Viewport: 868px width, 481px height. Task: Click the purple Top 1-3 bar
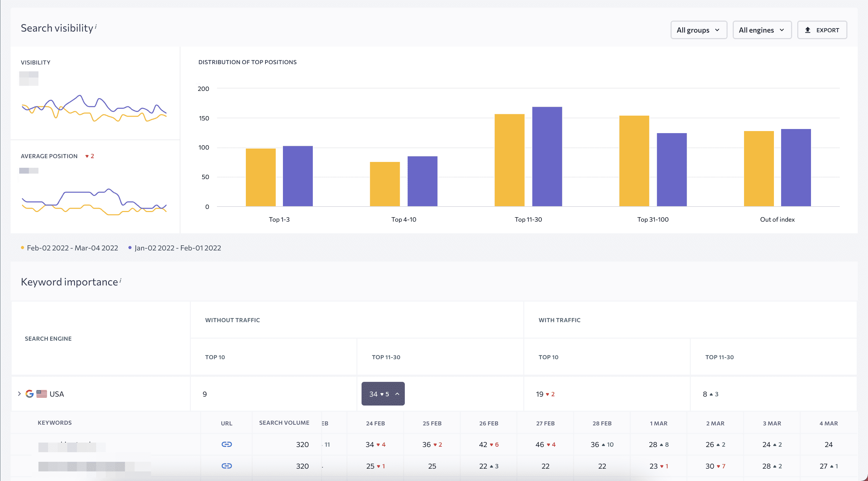click(x=298, y=176)
